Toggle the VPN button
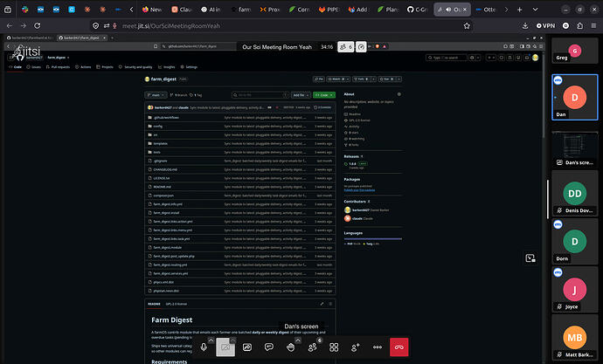Viewport: 603px width, 364px height. [545, 25]
